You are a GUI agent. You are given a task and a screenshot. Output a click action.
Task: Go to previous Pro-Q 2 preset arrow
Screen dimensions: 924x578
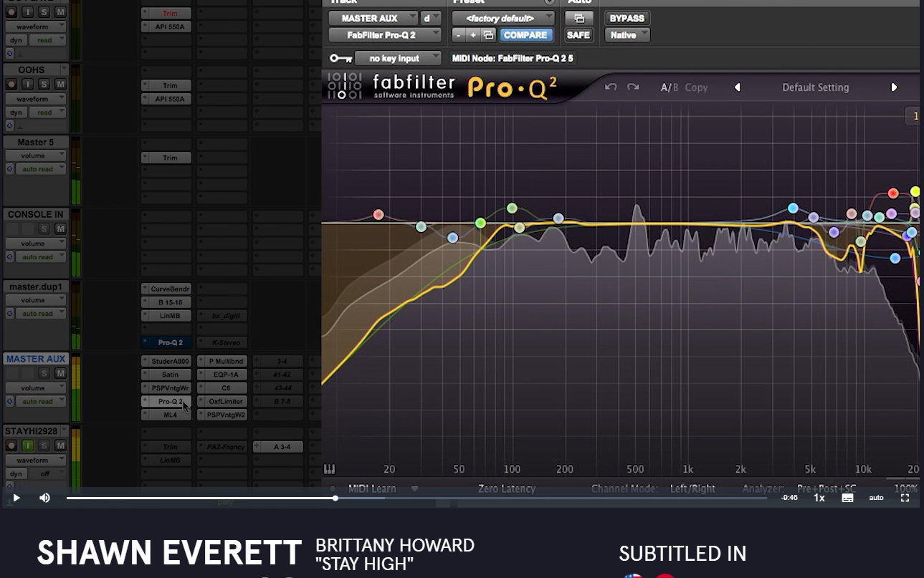pyautogui.click(x=737, y=87)
